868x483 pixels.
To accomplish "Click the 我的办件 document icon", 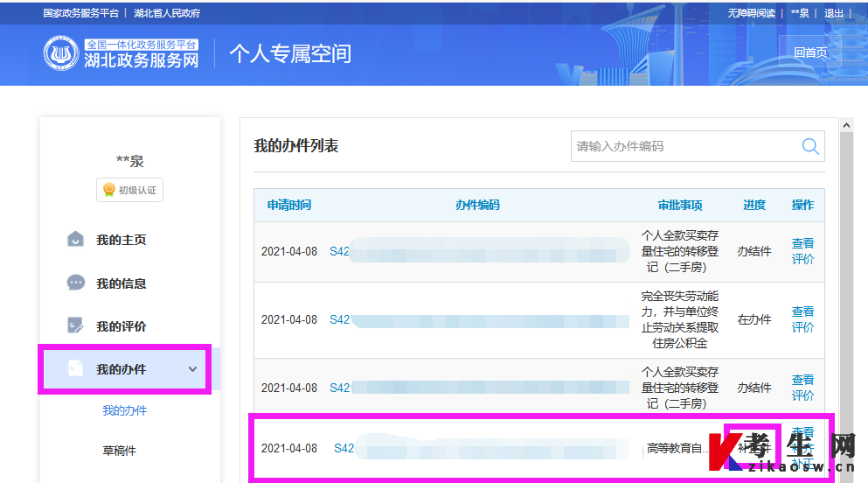I will tap(75, 368).
